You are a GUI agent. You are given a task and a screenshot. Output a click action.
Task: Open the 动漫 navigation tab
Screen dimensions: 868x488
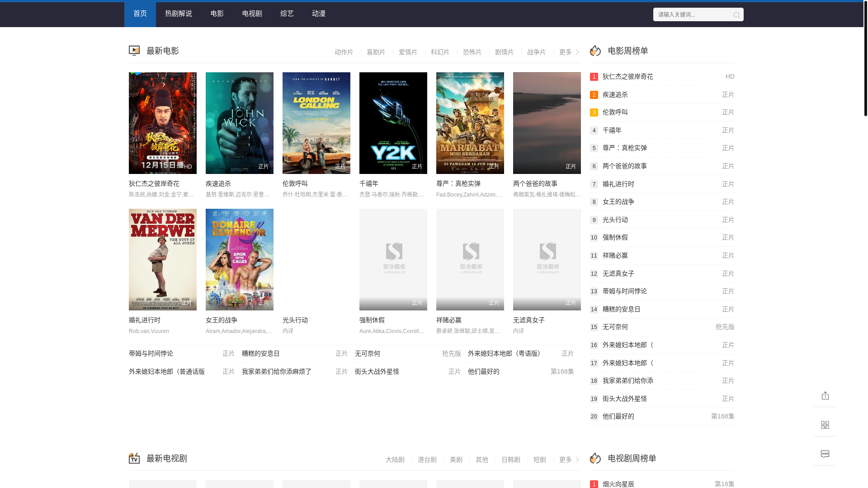click(x=319, y=14)
